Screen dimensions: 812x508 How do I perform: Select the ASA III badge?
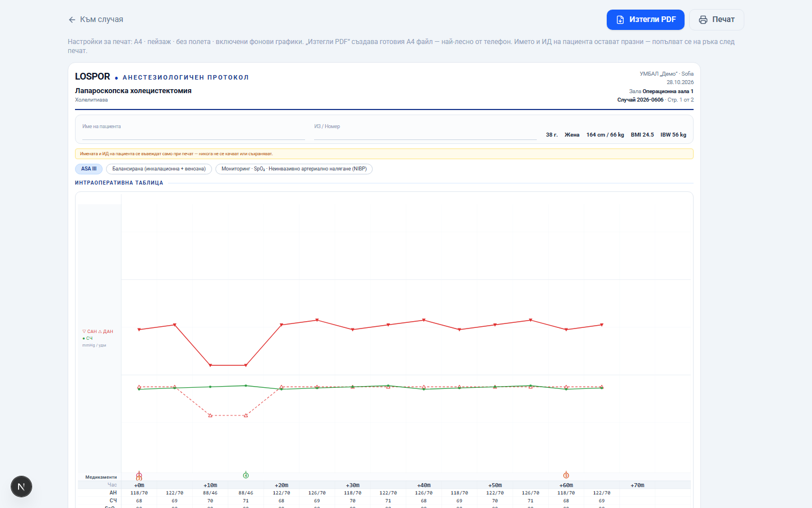tap(89, 169)
